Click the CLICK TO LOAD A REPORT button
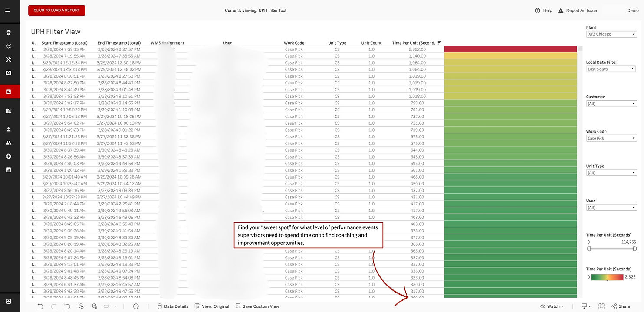The image size is (644, 312). click(x=56, y=10)
